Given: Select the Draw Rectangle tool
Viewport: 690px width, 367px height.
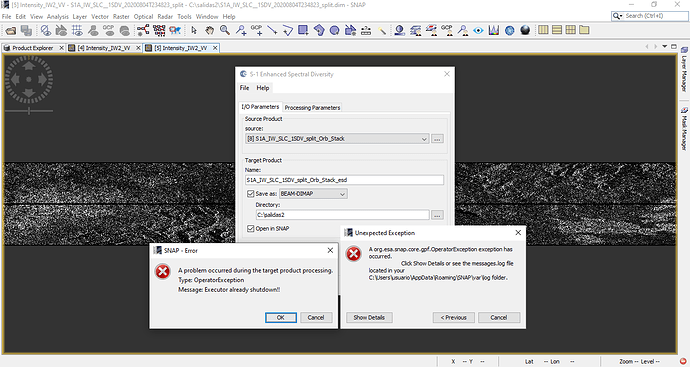Looking at the screenshot, I should pyautogui.click(x=303, y=30).
